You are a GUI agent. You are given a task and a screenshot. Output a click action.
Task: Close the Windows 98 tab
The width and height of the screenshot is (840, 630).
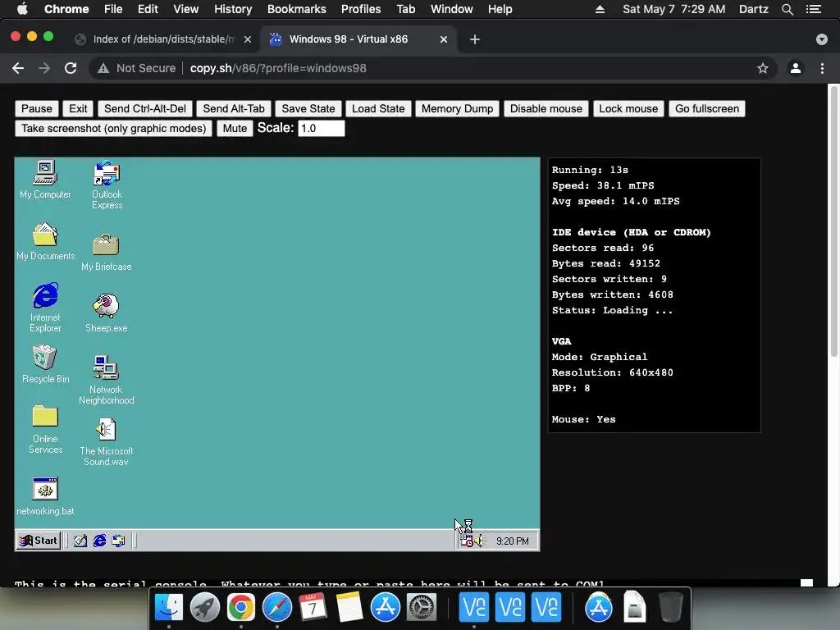tap(444, 39)
